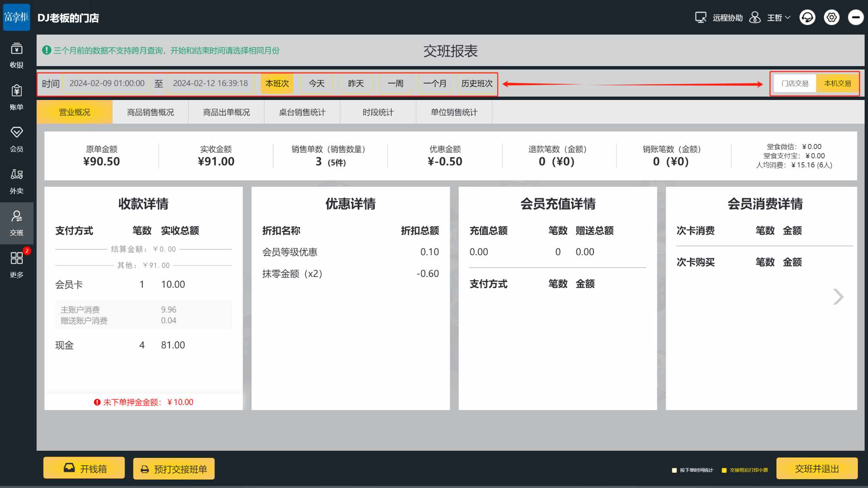Switch to 门店交易 mode

795,83
